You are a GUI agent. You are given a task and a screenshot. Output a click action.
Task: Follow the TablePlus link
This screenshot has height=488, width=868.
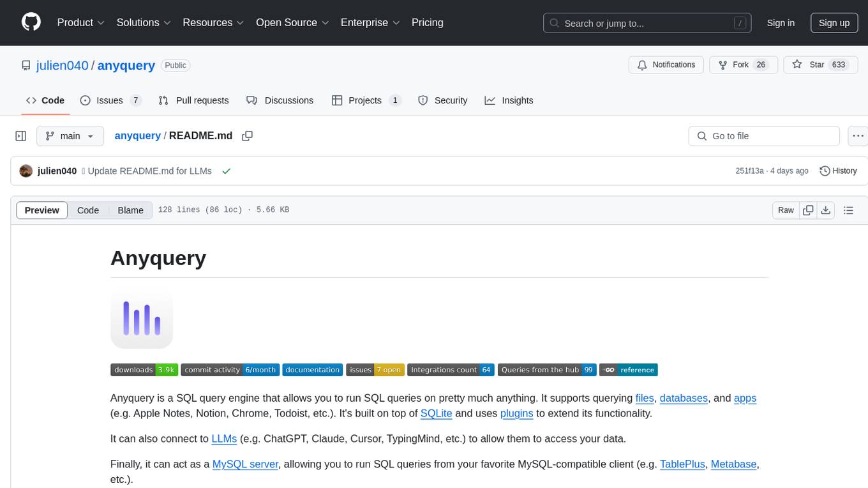click(x=682, y=464)
